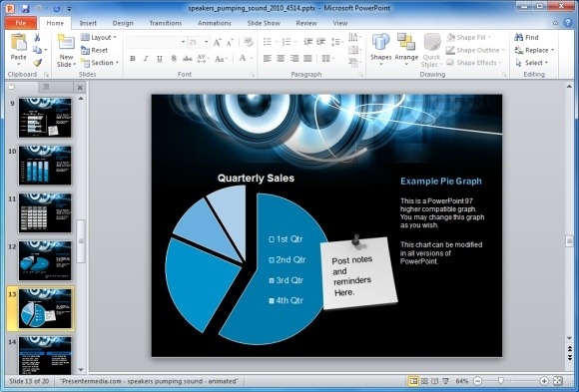Image resolution: width=579 pixels, height=392 pixels.
Task: Cut selection with scissors icon
Action: click(x=37, y=37)
